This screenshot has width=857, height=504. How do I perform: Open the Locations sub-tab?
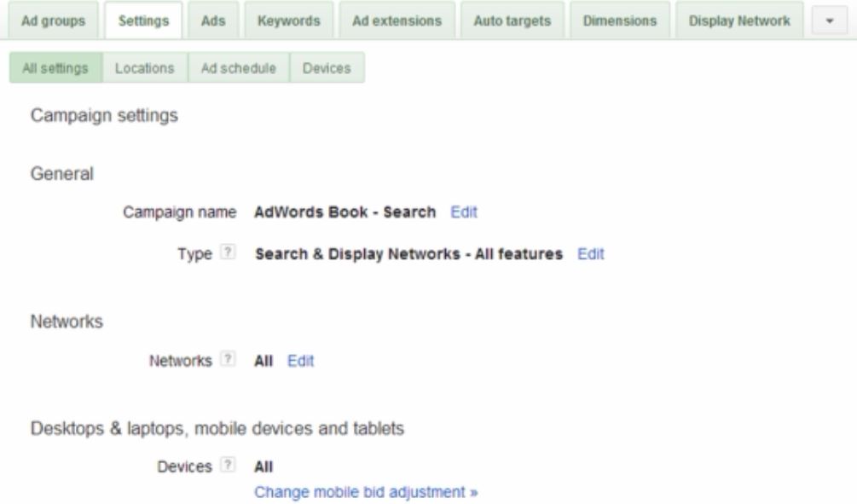point(145,68)
